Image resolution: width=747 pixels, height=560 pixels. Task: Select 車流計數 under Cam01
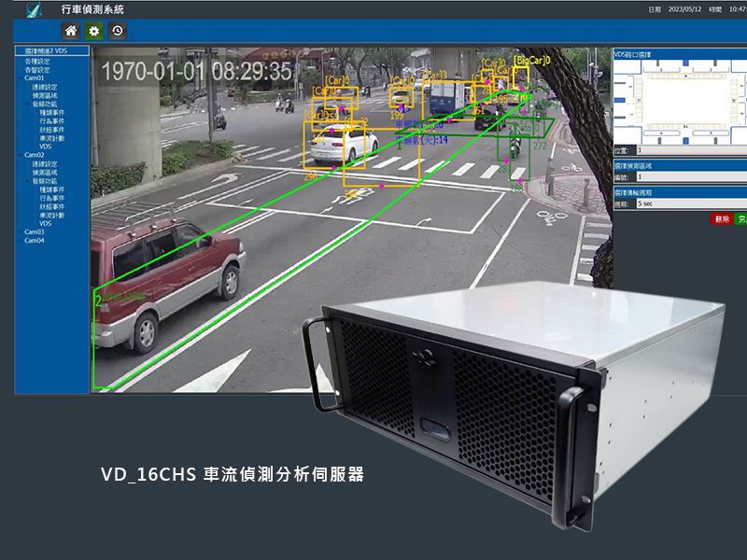point(52,137)
